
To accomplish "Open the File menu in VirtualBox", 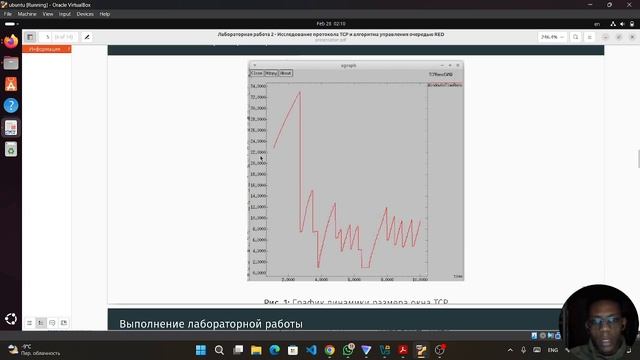I will 8,14.
